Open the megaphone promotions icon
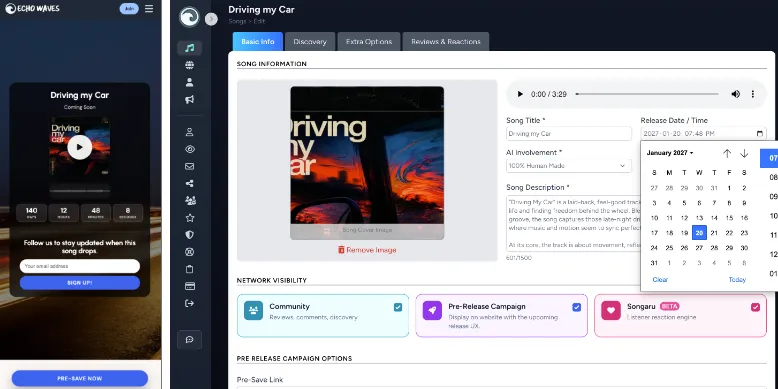The image size is (778, 389). 189,100
